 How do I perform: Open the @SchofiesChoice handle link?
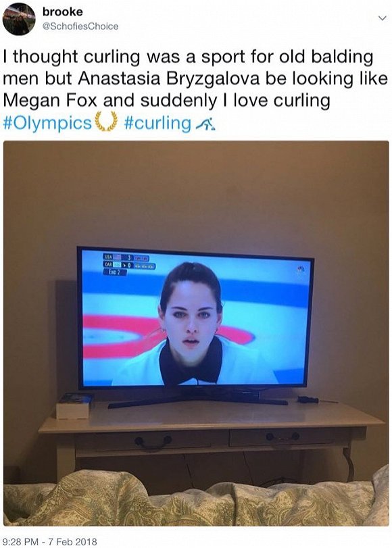click(x=80, y=26)
